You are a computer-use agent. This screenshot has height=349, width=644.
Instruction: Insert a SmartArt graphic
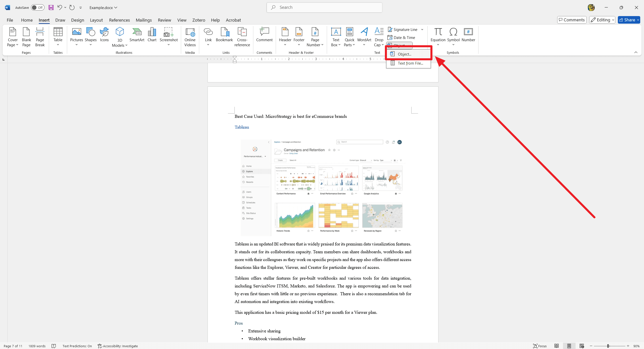[x=137, y=35]
